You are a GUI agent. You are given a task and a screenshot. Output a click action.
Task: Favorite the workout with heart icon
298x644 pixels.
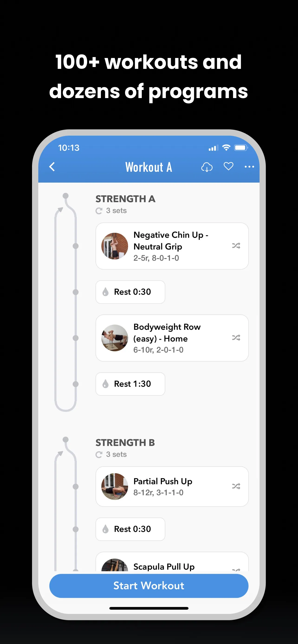pyautogui.click(x=228, y=166)
